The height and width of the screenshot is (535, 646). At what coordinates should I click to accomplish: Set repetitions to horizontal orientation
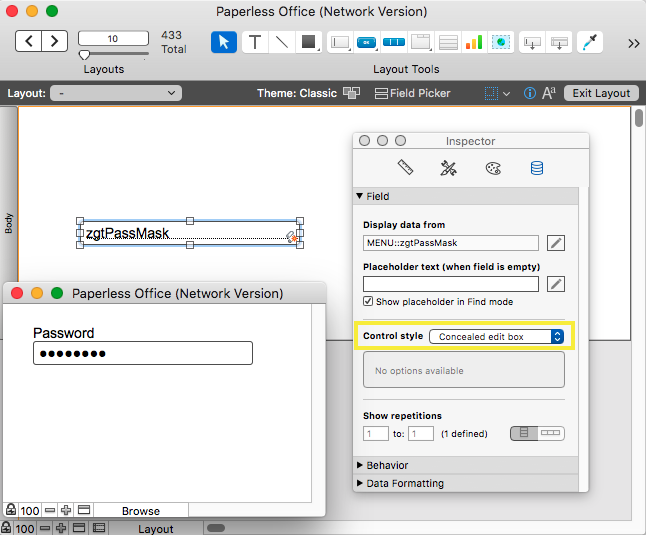point(551,433)
